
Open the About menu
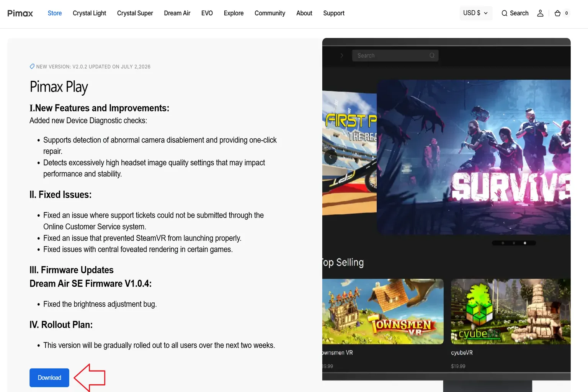coord(304,13)
